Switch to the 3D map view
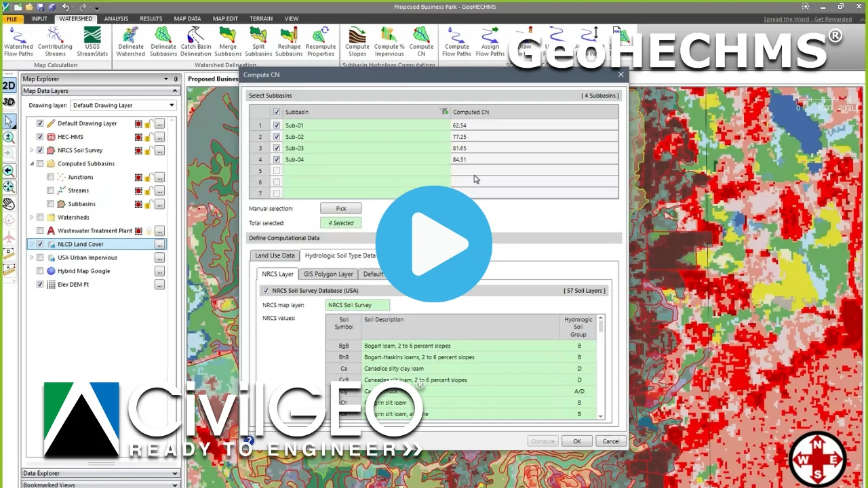Viewport: 868px width, 488px height. pos(9,102)
